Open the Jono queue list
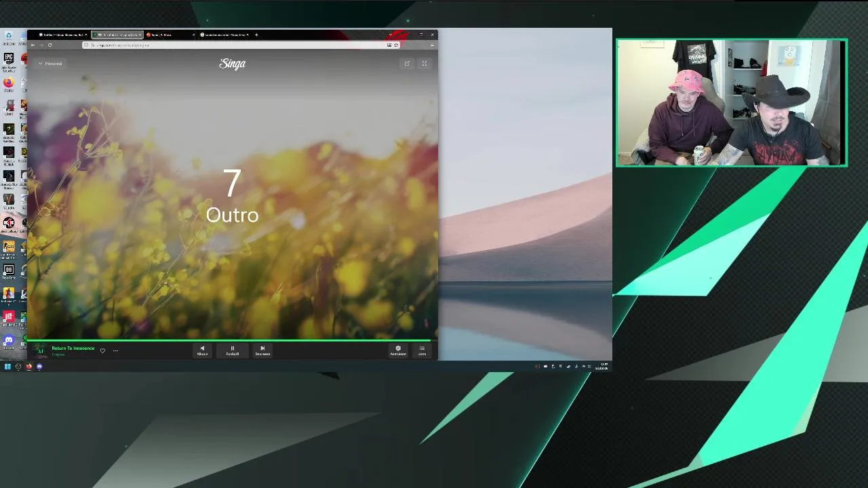The height and width of the screenshot is (488, 868). (422, 350)
